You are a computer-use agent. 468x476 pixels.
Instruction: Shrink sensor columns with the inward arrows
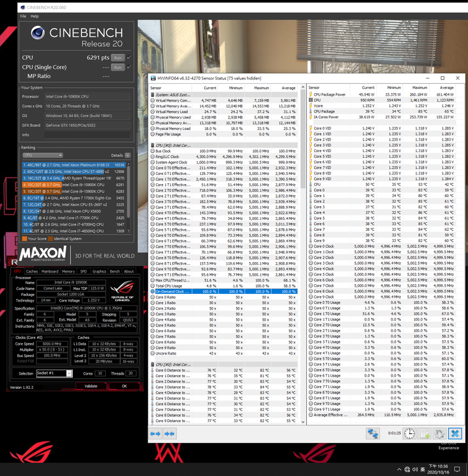click(x=170, y=434)
